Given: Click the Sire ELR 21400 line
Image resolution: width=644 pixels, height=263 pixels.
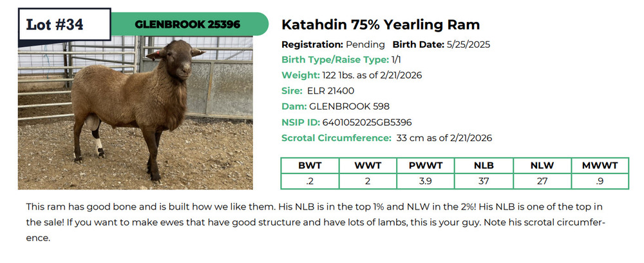Looking at the screenshot, I should tap(317, 91).
